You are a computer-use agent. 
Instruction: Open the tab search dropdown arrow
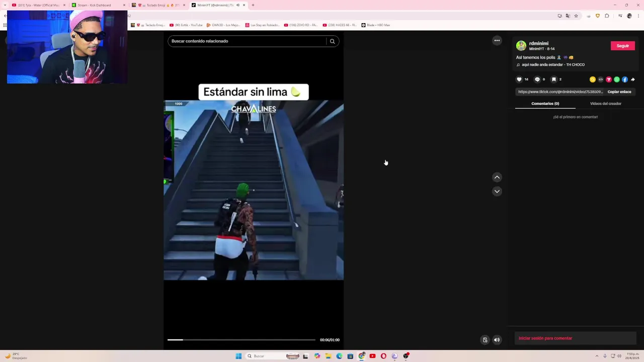(5, 5)
